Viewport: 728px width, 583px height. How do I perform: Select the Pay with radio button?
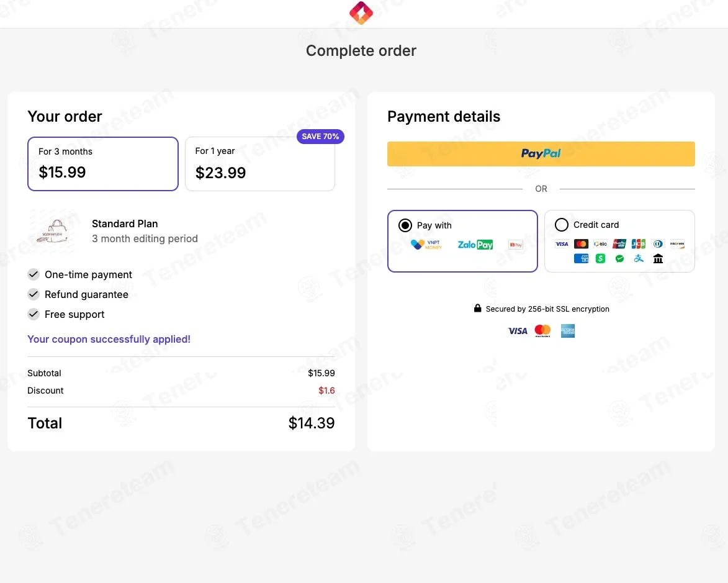click(x=405, y=225)
